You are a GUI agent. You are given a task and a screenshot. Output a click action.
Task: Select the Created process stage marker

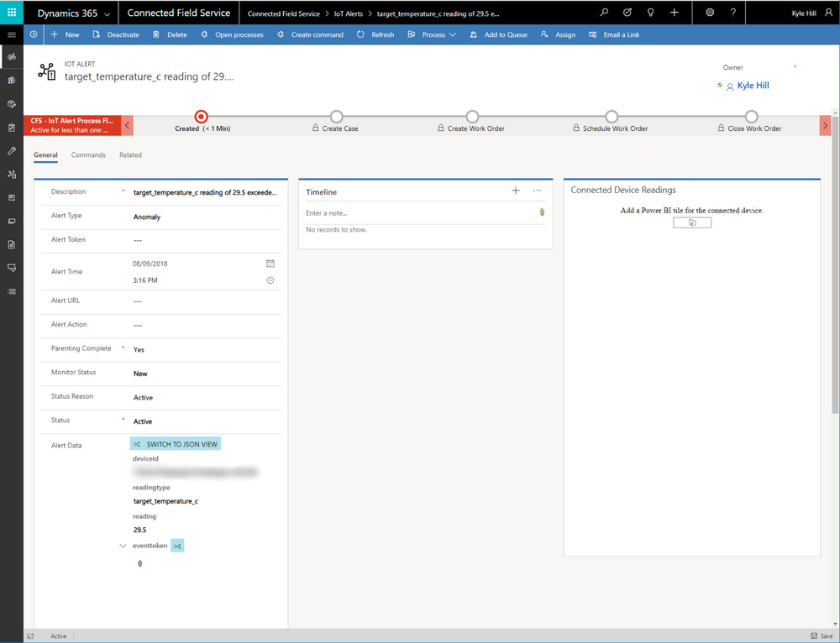pos(202,117)
